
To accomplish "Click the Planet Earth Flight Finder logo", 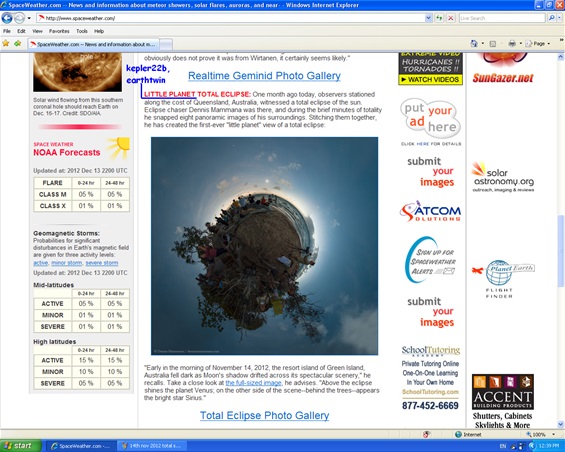I will click(x=503, y=279).
